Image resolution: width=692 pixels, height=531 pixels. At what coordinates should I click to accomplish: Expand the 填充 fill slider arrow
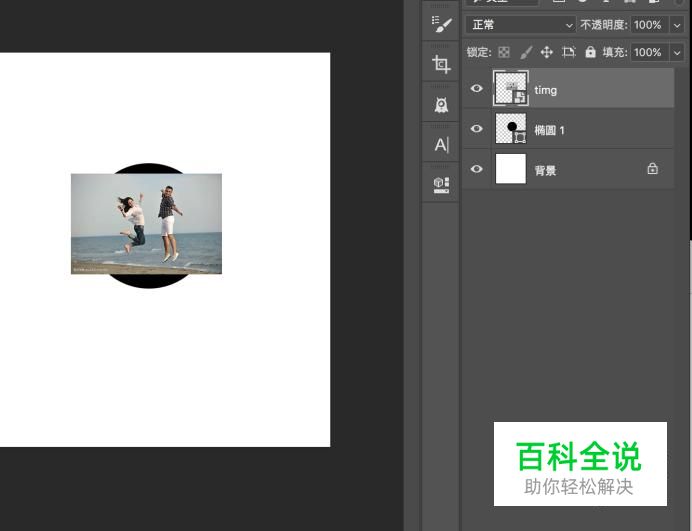pyautogui.click(x=676, y=52)
